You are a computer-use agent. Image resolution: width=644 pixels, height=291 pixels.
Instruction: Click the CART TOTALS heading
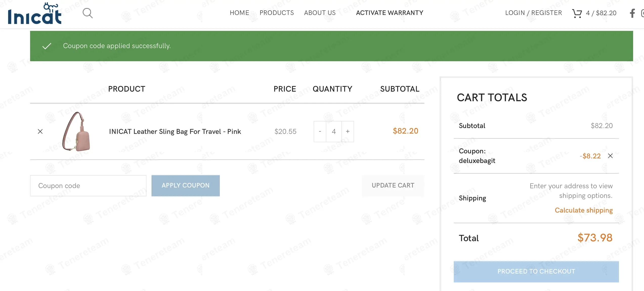(492, 97)
